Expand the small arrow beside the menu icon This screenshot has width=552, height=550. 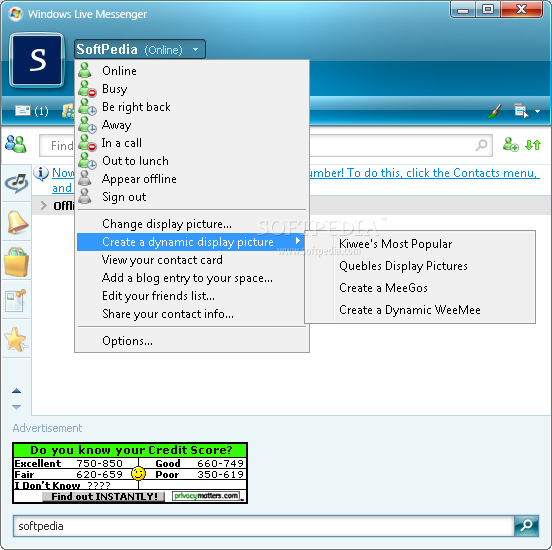click(538, 112)
